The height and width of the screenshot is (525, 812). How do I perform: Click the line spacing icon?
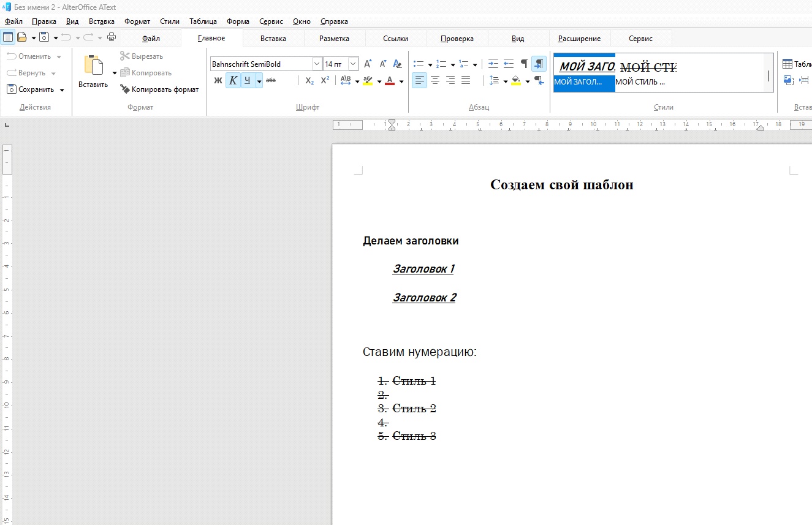494,80
